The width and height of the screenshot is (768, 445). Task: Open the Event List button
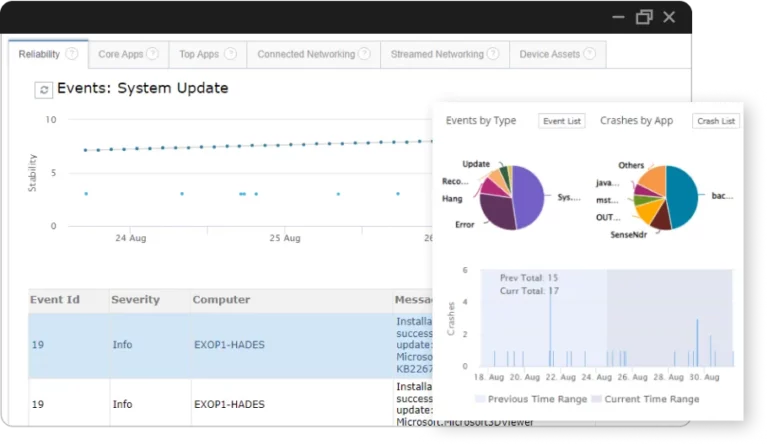click(x=562, y=121)
